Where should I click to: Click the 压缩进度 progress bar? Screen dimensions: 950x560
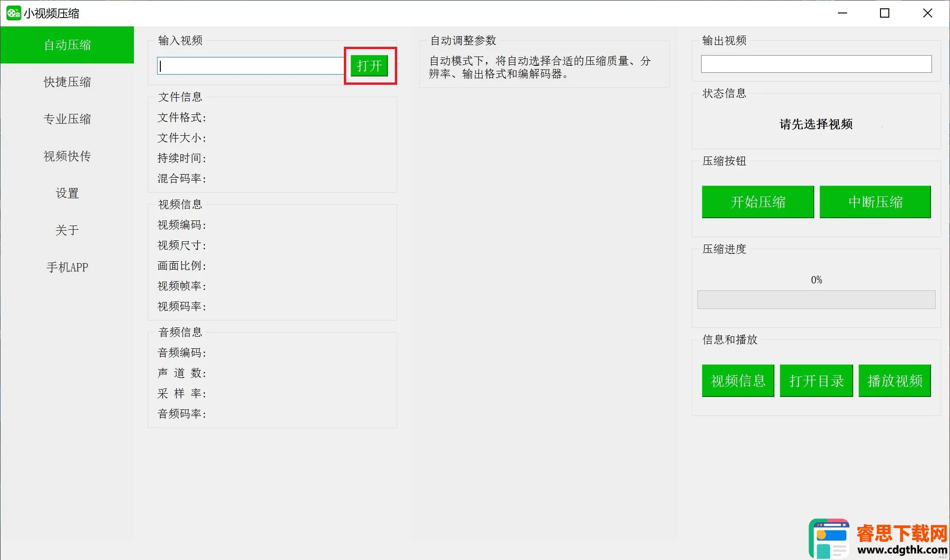coord(816,300)
